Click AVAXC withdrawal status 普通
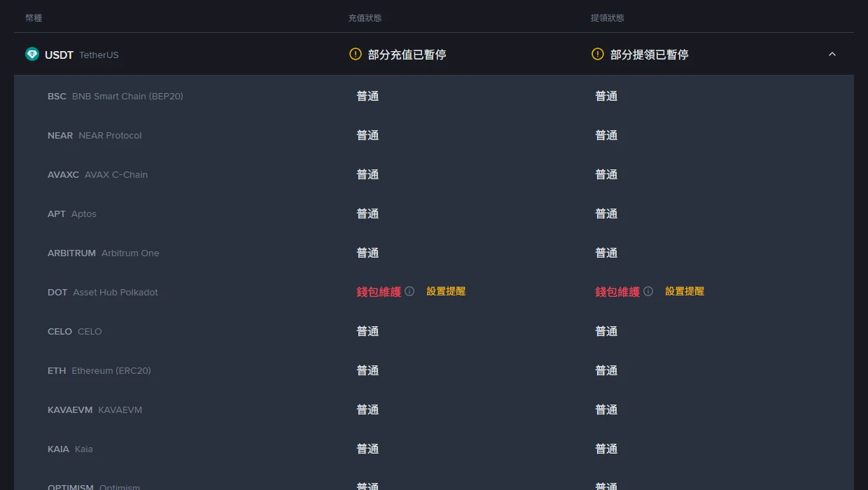 tap(606, 174)
